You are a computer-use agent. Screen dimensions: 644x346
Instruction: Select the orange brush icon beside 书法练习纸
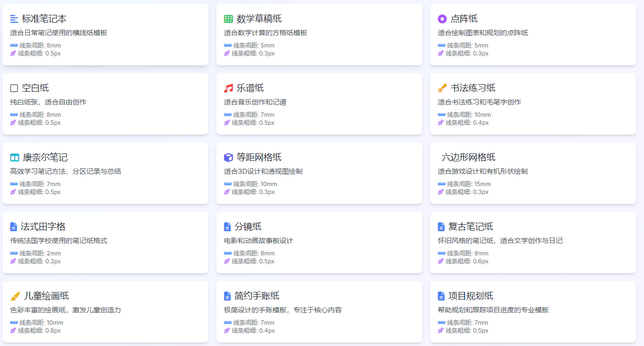tap(442, 88)
